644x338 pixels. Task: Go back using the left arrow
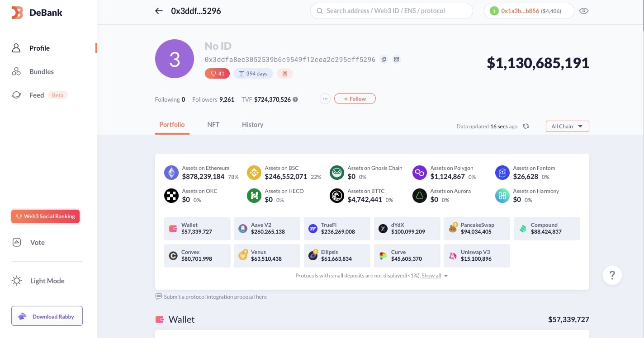159,11
